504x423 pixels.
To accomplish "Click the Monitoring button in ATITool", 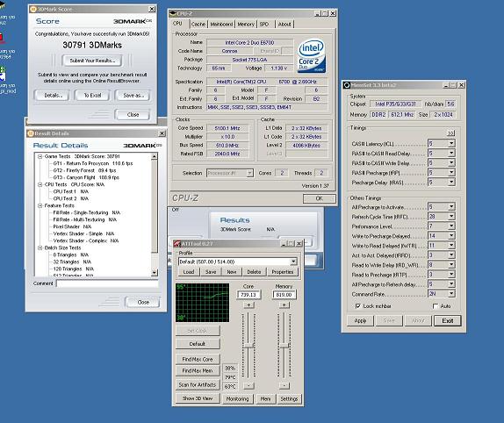I will point(238,398).
